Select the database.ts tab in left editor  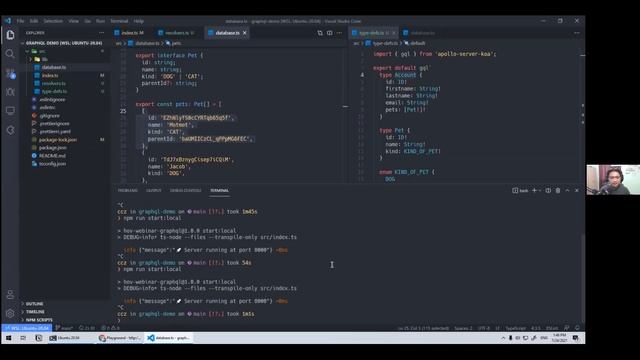(x=227, y=33)
